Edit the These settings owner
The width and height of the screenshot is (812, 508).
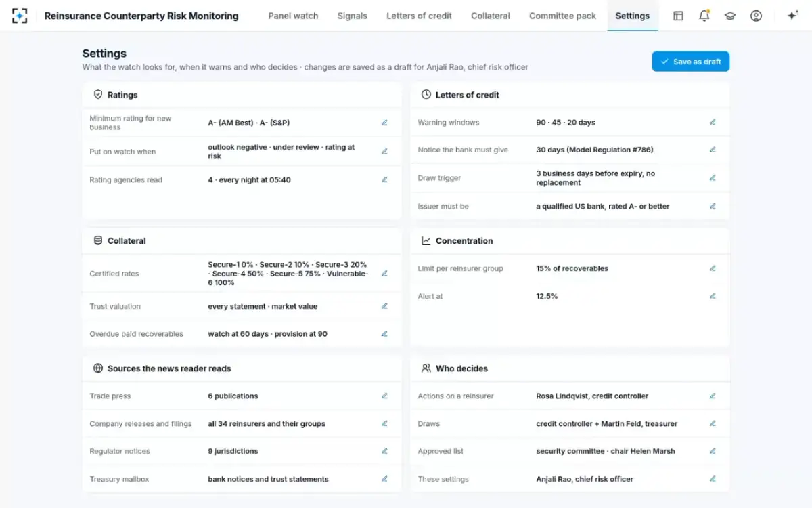pos(713,479)
